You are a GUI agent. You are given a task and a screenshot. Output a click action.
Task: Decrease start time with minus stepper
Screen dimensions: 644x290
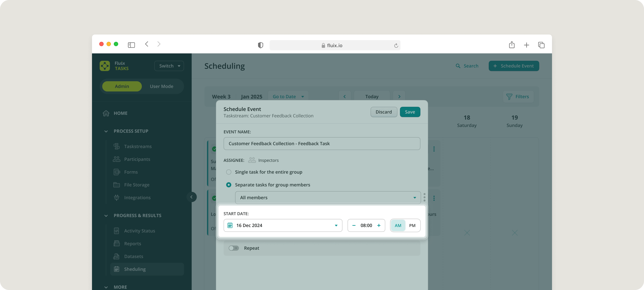[x=354, y=225]
